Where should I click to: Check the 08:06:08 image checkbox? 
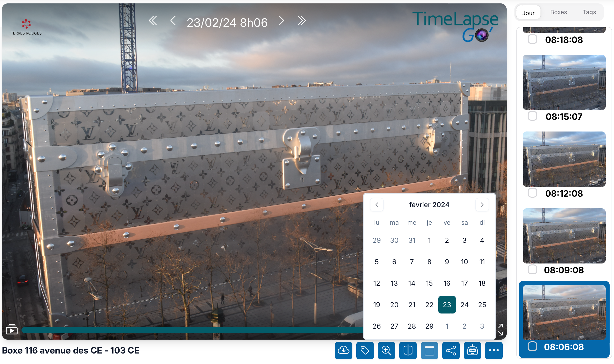[x=532, y=346]
